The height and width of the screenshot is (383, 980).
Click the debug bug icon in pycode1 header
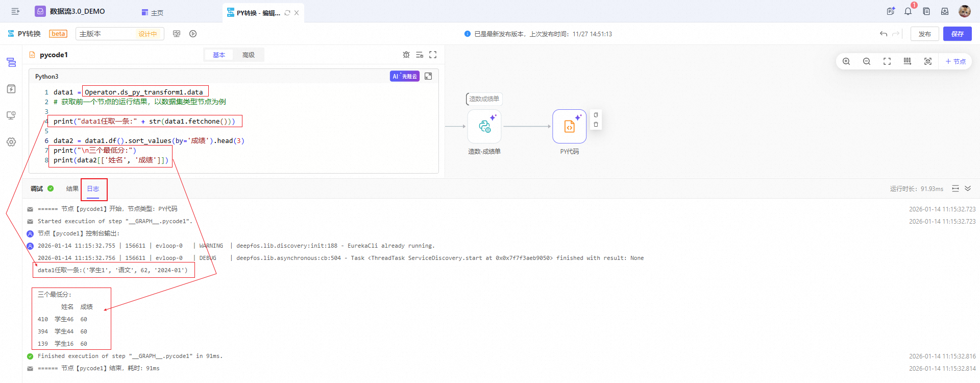406,55
